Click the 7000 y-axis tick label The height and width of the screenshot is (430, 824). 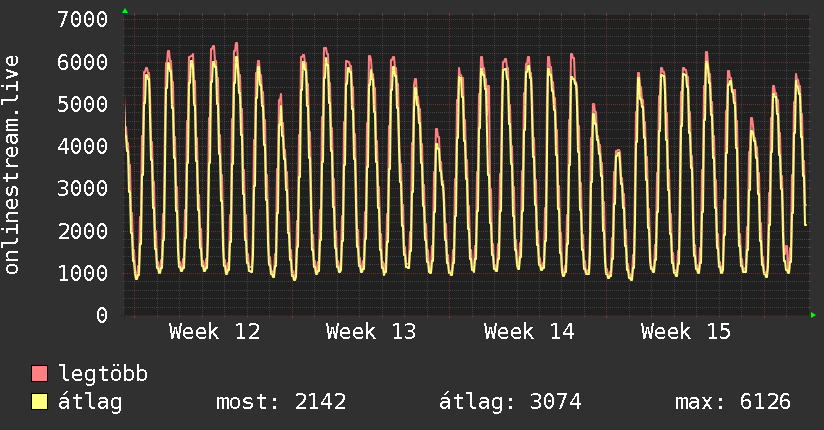[x=83, y=20]
